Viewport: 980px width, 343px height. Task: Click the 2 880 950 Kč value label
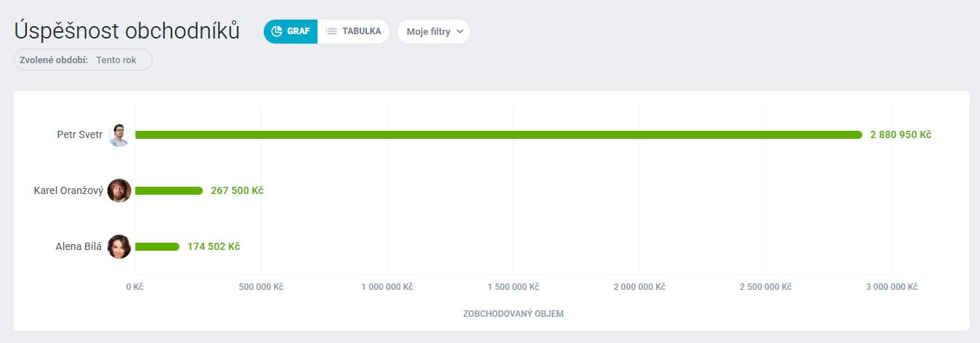(x=901, y=134)
